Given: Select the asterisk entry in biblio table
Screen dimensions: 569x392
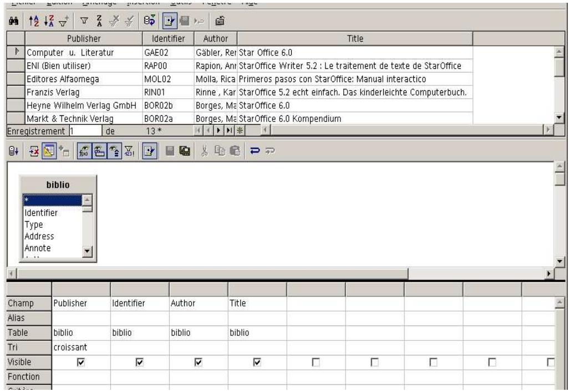Looking at the screenshot, I should 52,200.
